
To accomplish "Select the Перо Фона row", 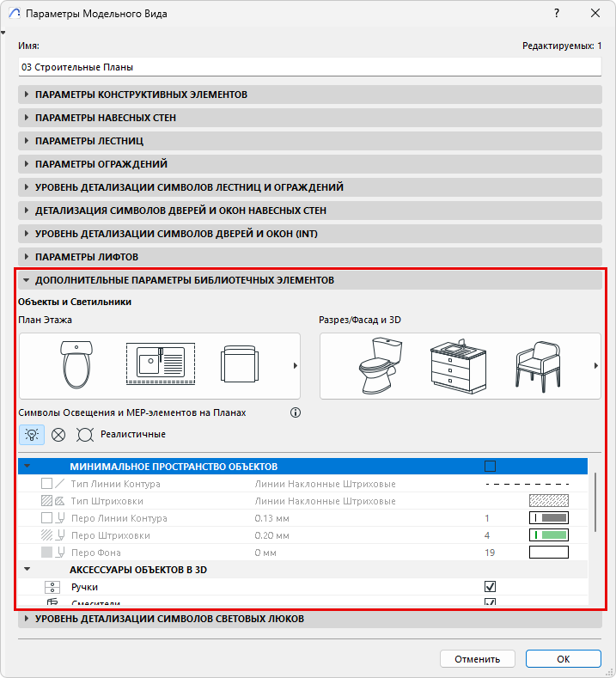I will 302,553.
